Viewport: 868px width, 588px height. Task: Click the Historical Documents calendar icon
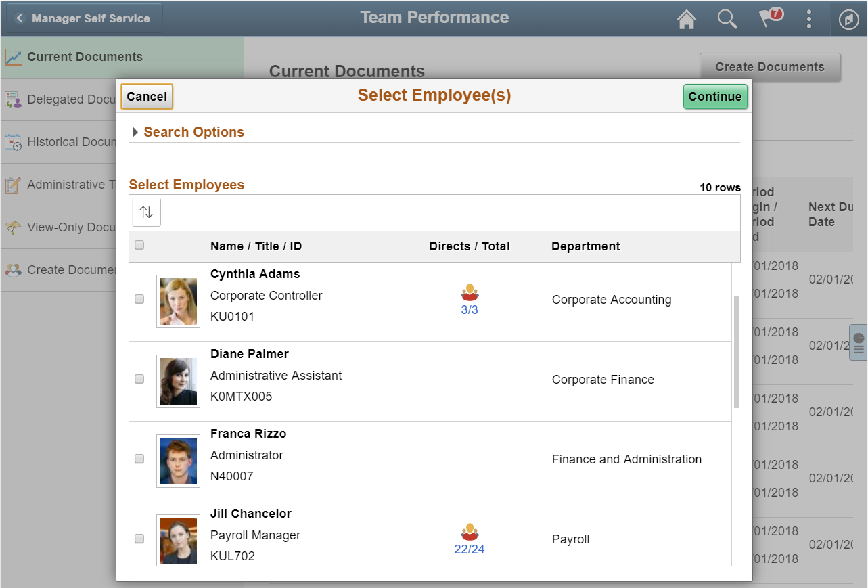coord(13,143)
